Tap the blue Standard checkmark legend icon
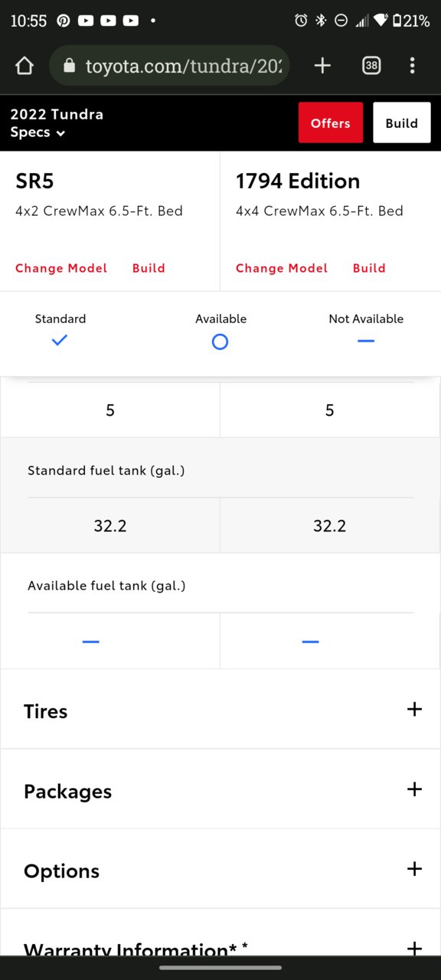Viewport: 441px width, 980px height. pos(60,341)
